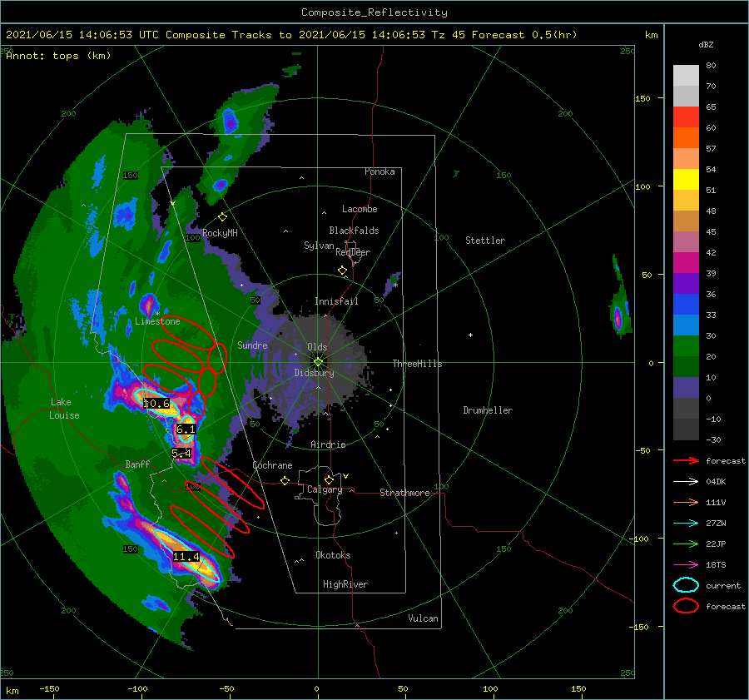Click the HighRiver label

coord(345,584)
